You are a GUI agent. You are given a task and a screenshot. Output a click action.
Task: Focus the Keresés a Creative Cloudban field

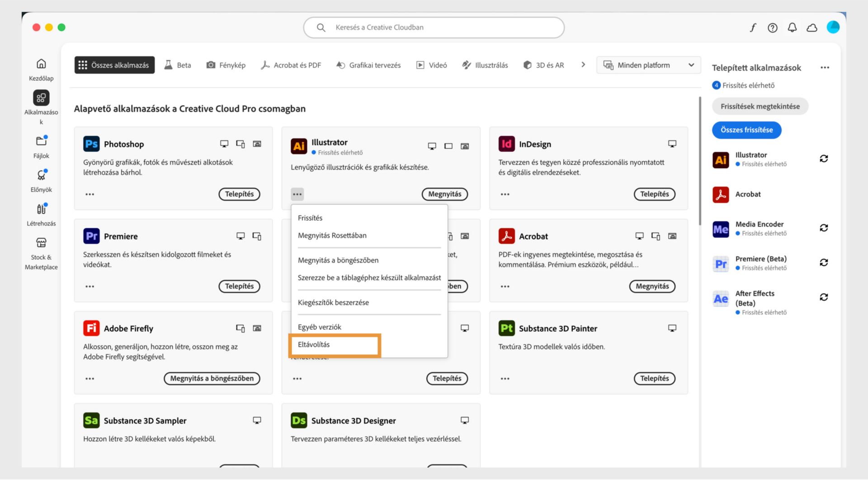click(x=434, y=28)
